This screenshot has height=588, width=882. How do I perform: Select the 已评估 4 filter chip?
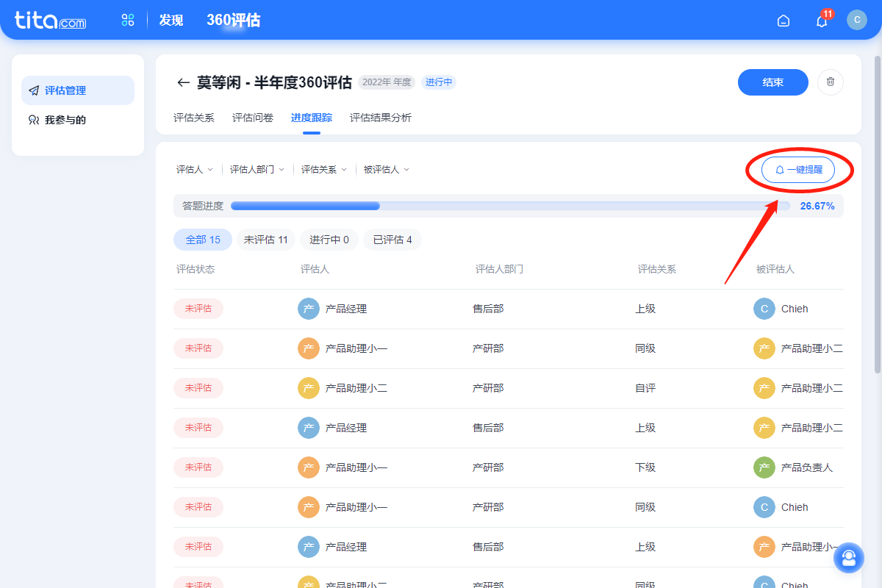[392, 240]
